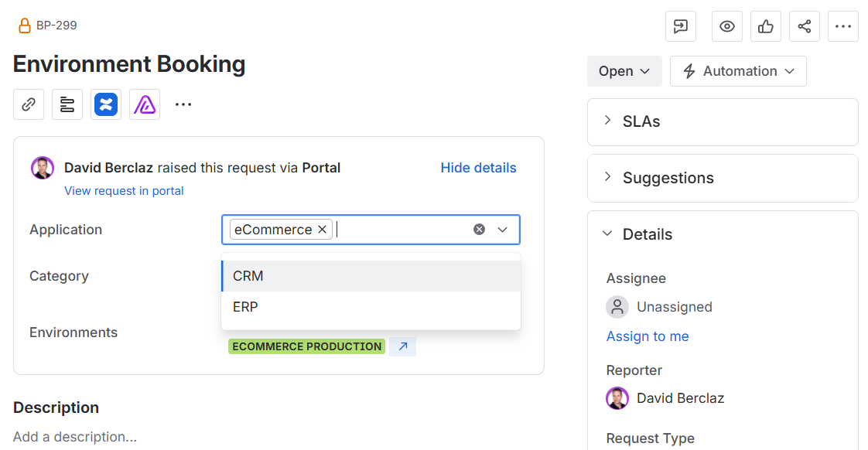
Task: Click the feedback comment icon in the top right
Action: [x=680, y=26]
